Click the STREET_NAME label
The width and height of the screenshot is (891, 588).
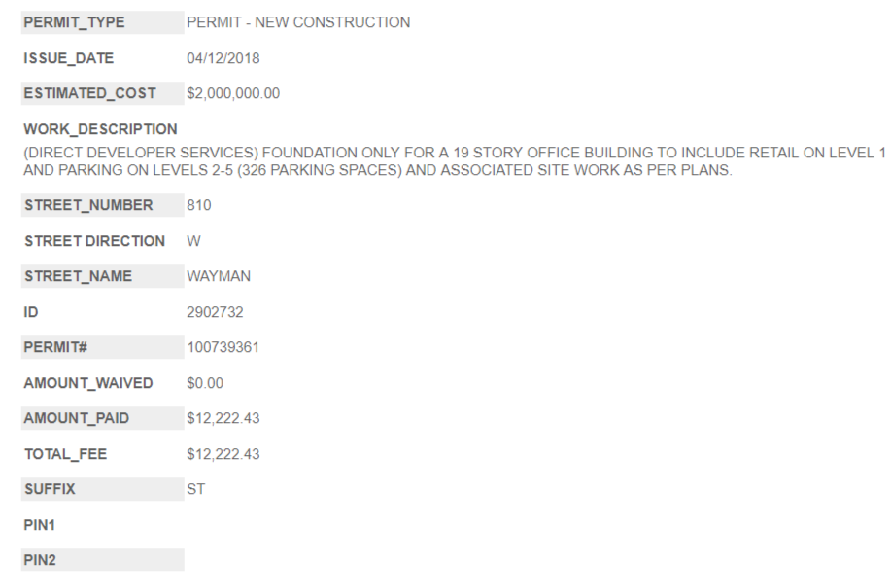pos(78,276)
